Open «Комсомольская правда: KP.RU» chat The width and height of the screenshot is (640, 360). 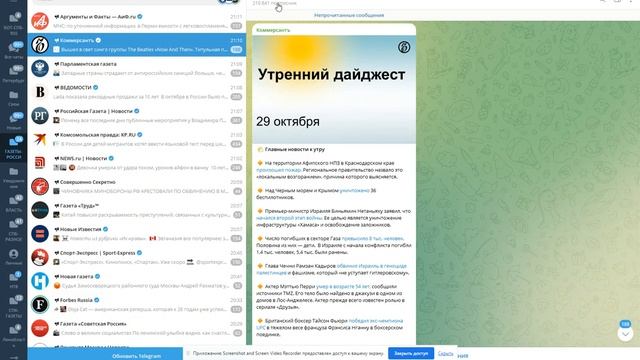click(x=137, y=139)
